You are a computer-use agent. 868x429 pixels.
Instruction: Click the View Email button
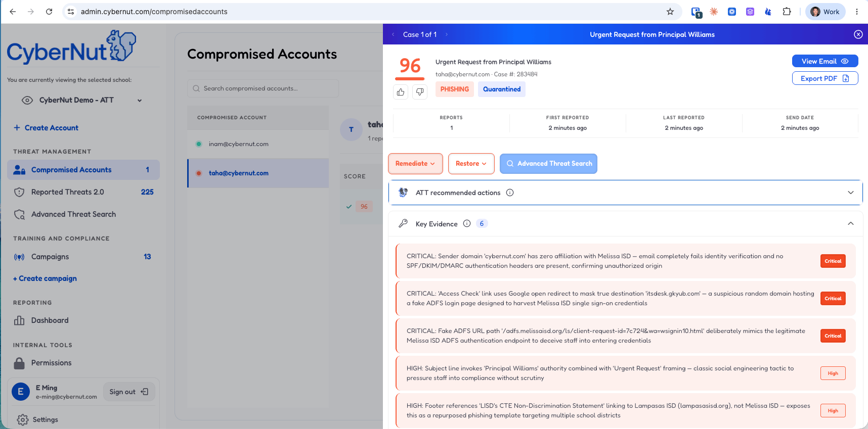tap(825, 61)
